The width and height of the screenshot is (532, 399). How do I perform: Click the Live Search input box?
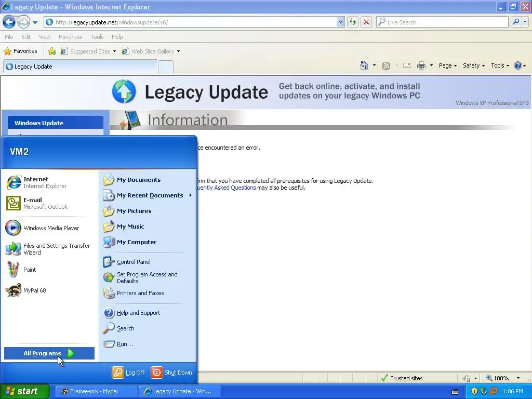442,22
